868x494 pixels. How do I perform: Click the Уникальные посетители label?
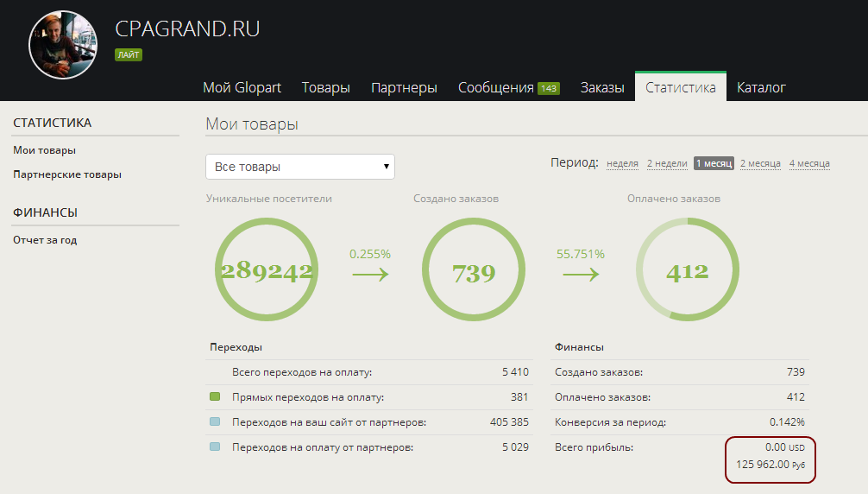[x=269, y=199]
